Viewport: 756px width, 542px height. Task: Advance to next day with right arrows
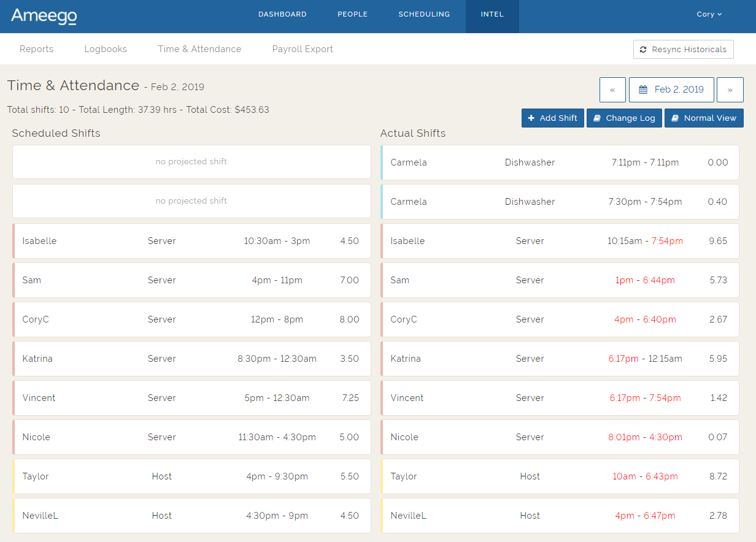pos(730,90)
